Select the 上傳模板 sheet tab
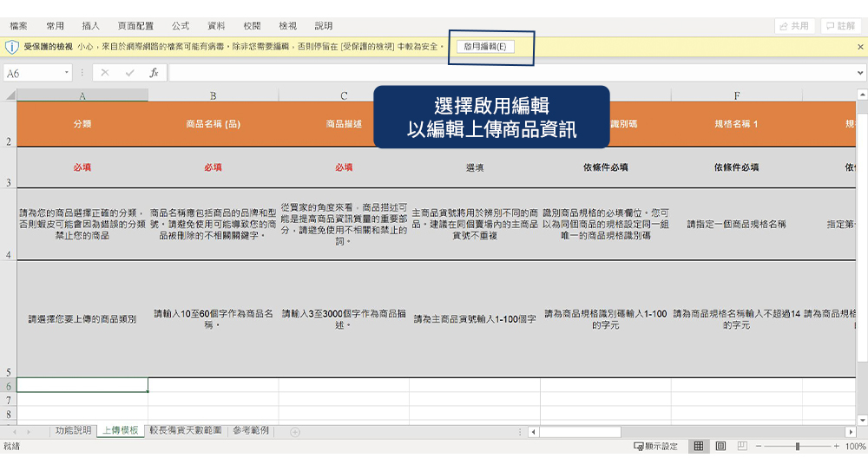 coord(120,430)
